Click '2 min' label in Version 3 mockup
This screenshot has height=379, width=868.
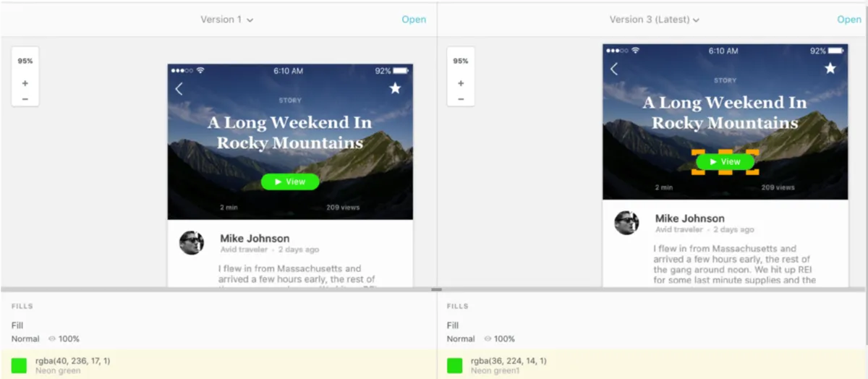665,187
